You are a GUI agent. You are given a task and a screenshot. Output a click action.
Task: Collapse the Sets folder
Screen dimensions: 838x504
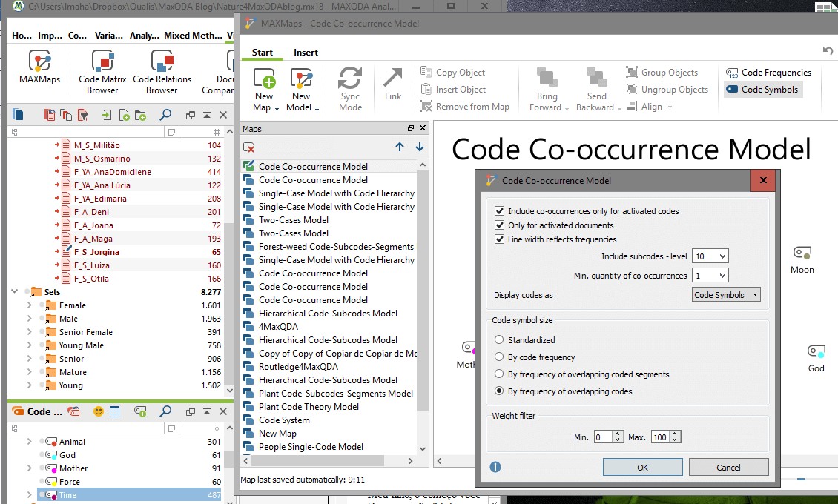coord(14,291)
